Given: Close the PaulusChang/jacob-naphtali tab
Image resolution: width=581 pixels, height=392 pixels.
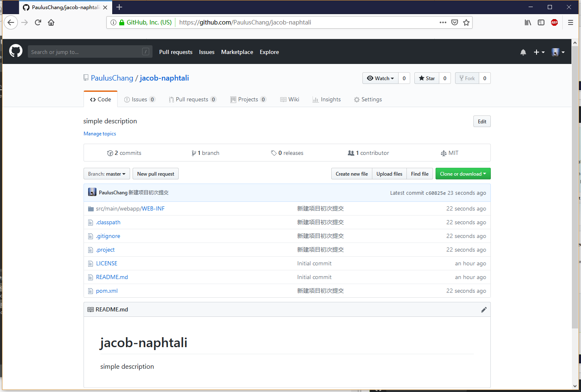Looking at the screenshot, I should tap(105, 7).
